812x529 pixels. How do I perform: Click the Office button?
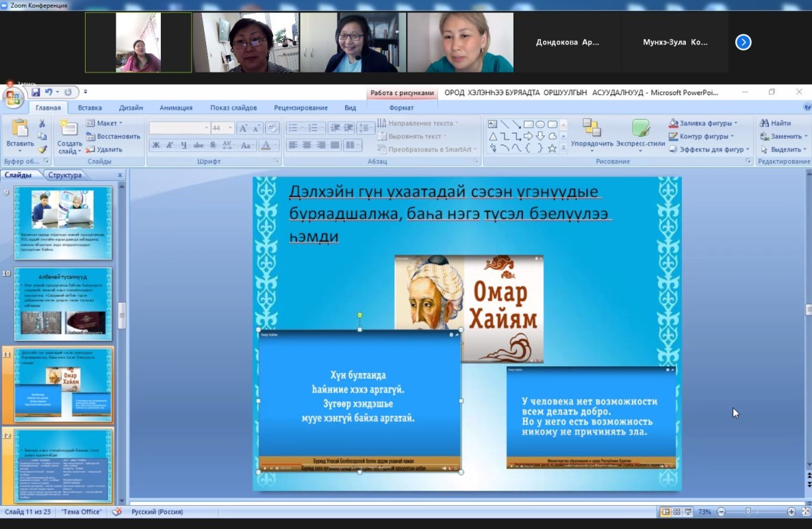pyautogui.click(x=14, y=98)
